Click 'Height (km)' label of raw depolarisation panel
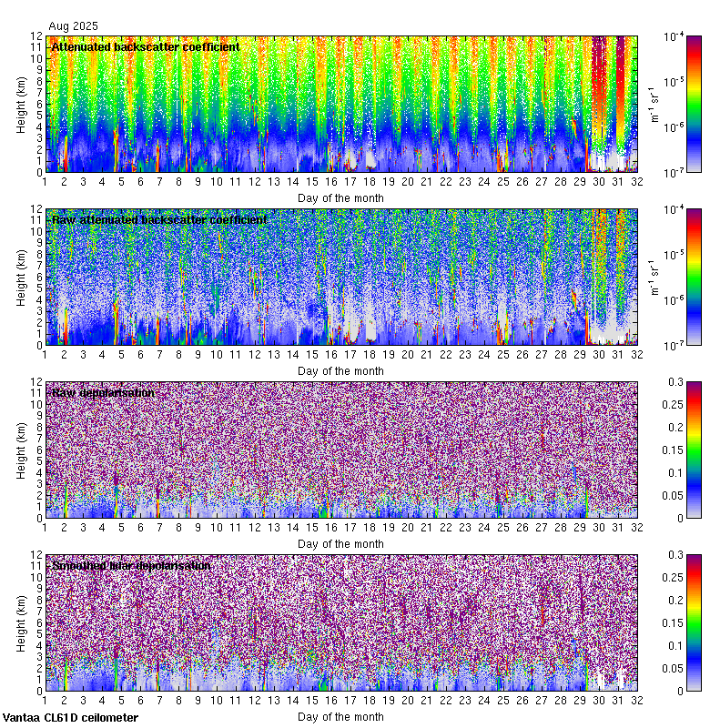 [x=21, y=450]
